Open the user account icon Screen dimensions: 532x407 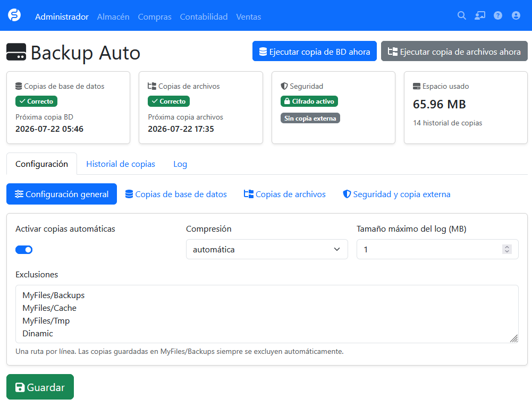(516, 15)
